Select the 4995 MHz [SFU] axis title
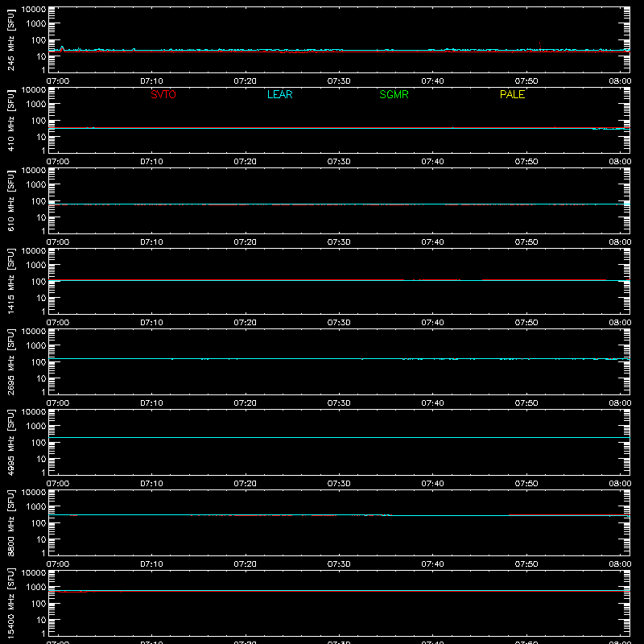 coord(11,442)
